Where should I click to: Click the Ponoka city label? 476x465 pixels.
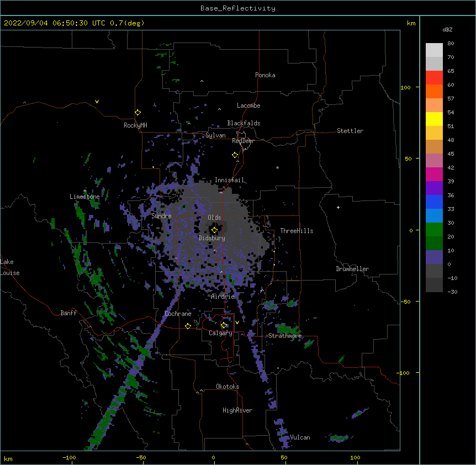(265, 75)
